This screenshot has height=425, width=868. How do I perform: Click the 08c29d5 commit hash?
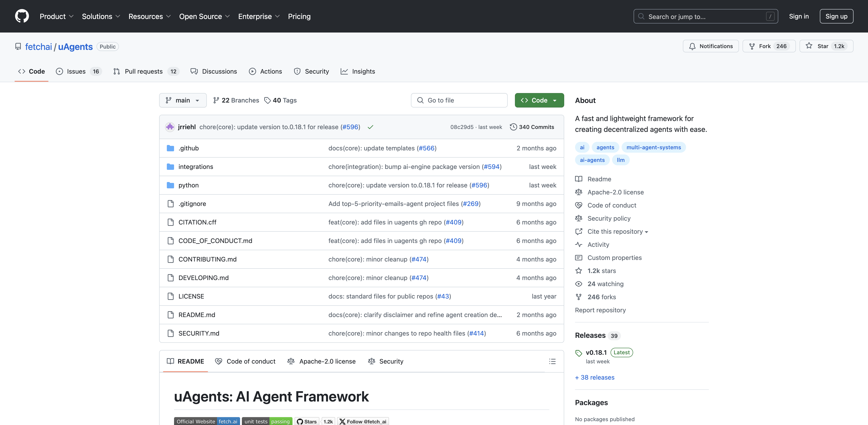pyautogui.click(x=462, y=127)
